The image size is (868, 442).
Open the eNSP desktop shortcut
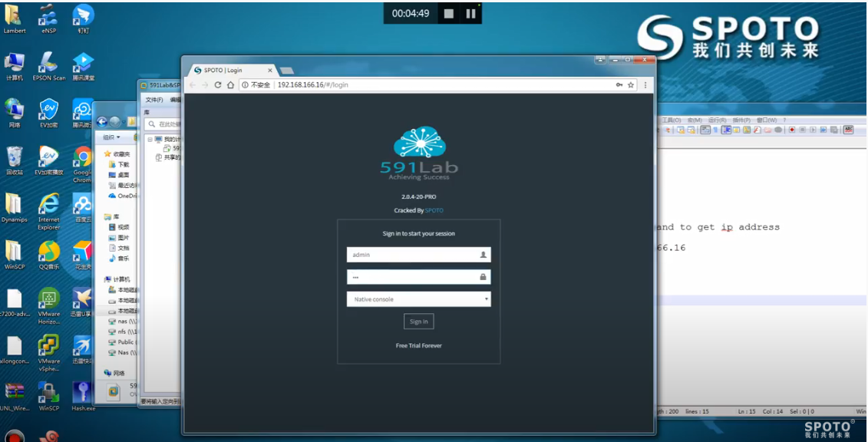(48, 19)
